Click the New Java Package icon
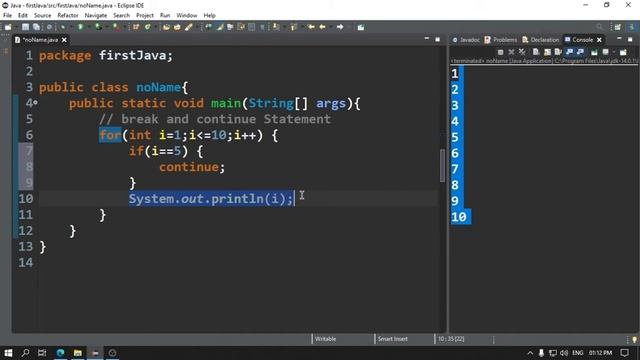The height and width of the screenshot is (360, 640). pos(136,27)
